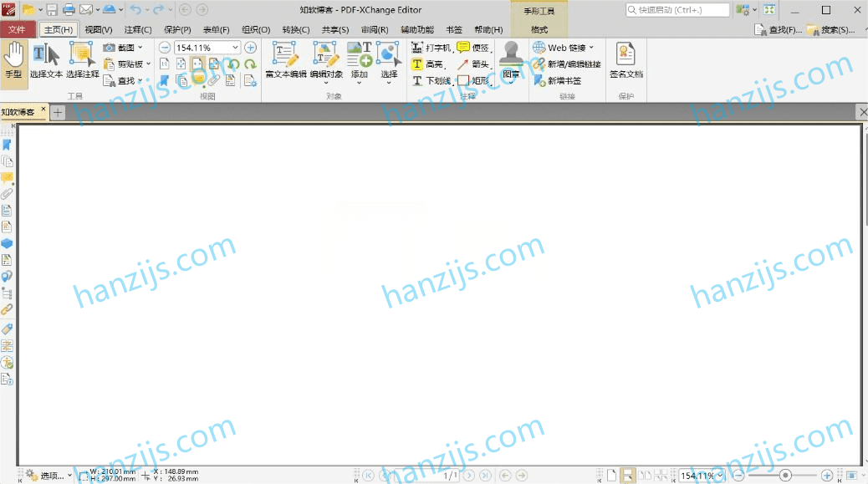Toggle the fit-width view button in ribbon
This screenshot has height=484, width=868.
tap(197, 64)
